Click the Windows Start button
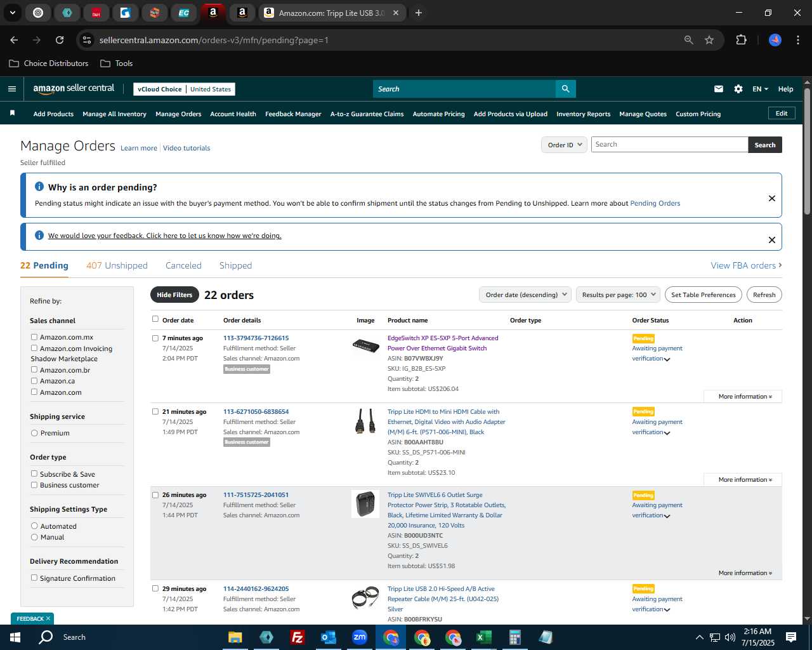Viewport: 812px width, 650px height. 15,637
